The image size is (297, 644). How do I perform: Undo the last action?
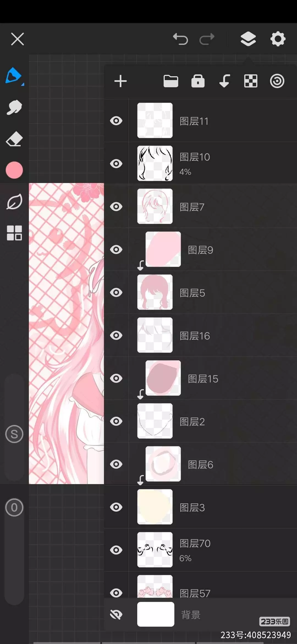pyautogui.click(x=180, y=39)
